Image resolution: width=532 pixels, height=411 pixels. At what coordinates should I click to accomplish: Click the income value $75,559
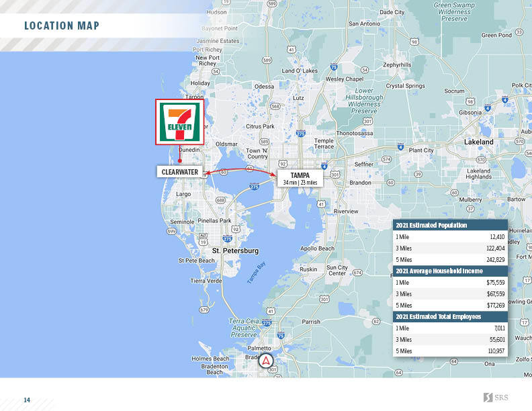point(495,283)
